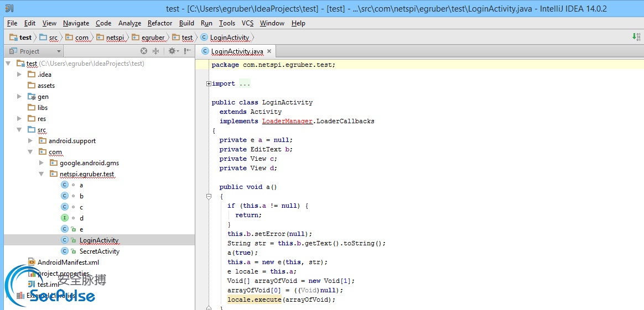Click the 'public void a()' method signature
Viewport: 644px width, 310px height.
(248, 187)
